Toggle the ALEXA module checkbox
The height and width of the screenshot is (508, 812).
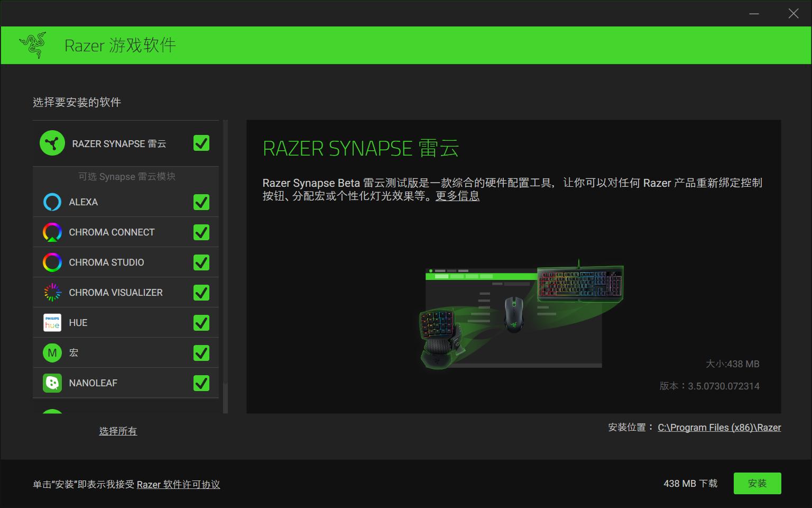pos(201,202)
